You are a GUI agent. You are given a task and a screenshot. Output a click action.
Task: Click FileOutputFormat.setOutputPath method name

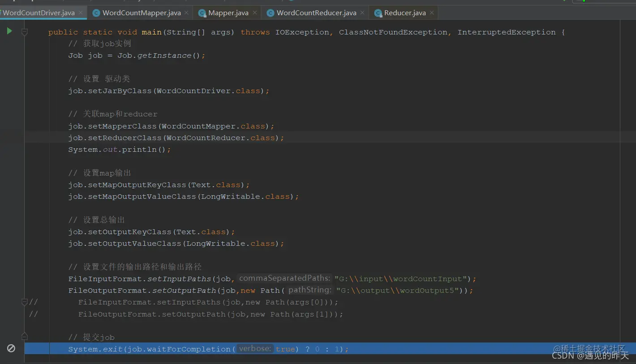pos(184,291)
